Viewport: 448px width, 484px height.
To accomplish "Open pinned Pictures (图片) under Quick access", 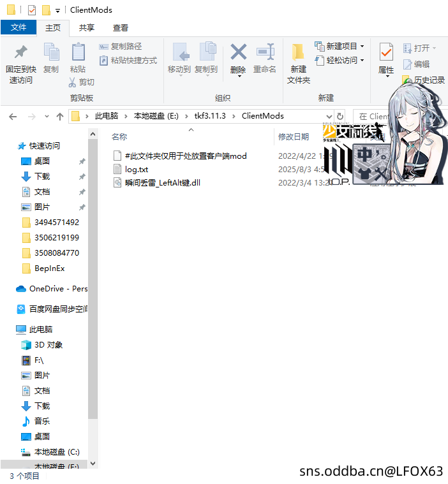I will coord(42,207).
